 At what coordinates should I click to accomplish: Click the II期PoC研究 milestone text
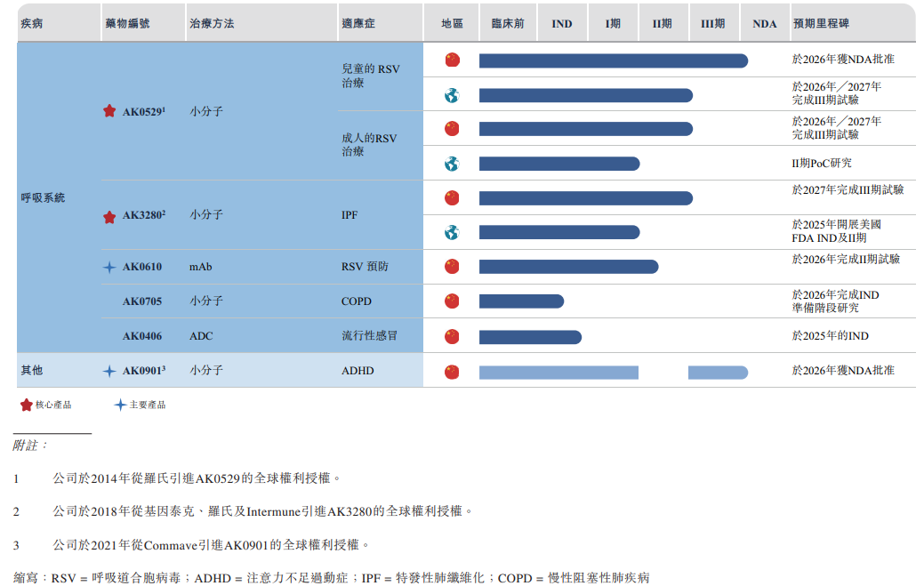click(x=822, y=163)
